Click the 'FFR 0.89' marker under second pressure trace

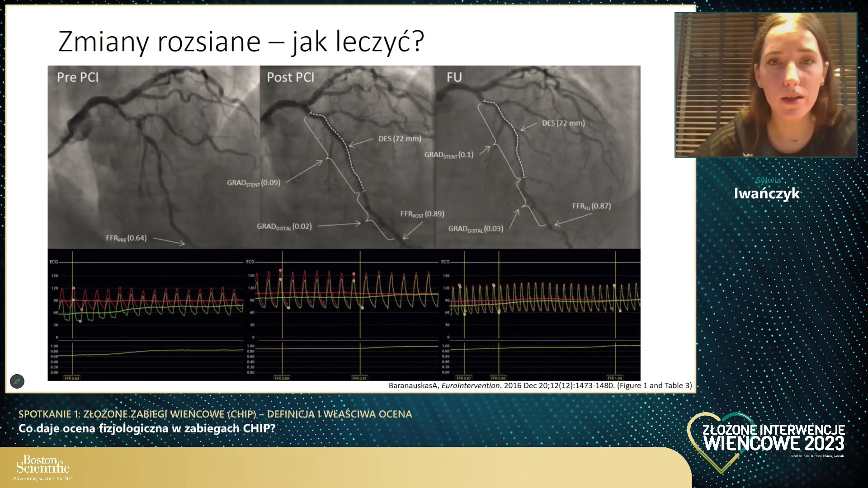coord(282,378)
